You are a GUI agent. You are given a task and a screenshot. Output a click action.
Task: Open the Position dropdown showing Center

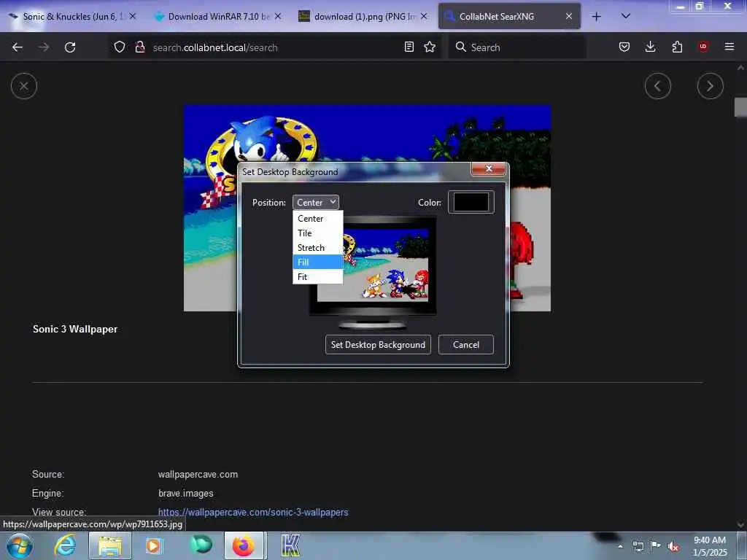(x=316, y=203)
